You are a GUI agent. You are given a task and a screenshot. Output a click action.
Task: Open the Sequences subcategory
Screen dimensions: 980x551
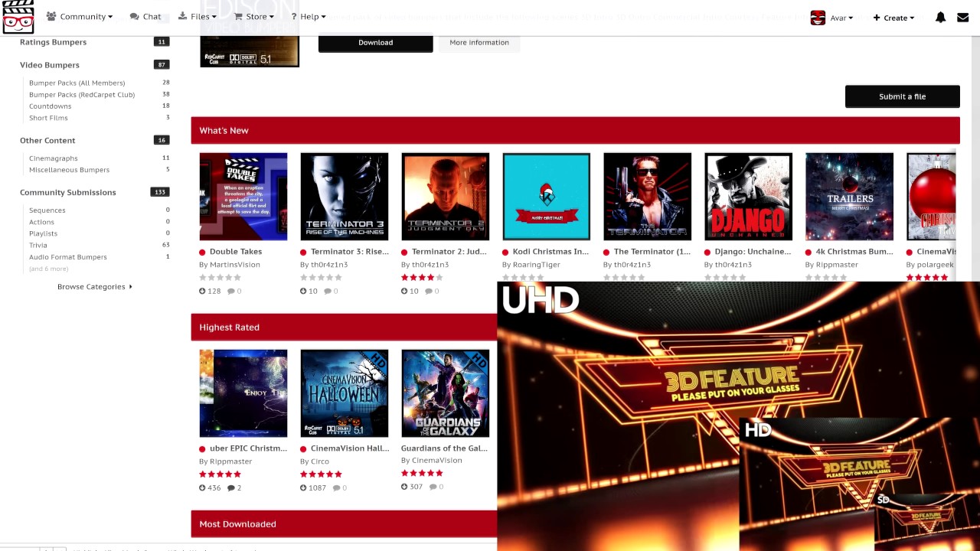pyautogui.click(x=47, y=210)
